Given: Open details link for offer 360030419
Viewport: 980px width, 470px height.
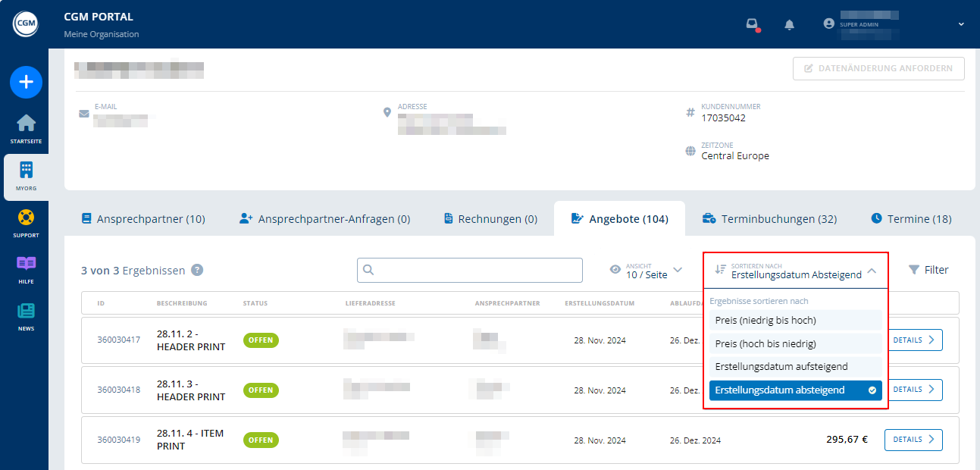Looking at the screenshot, I should click(x=913, y=440).
